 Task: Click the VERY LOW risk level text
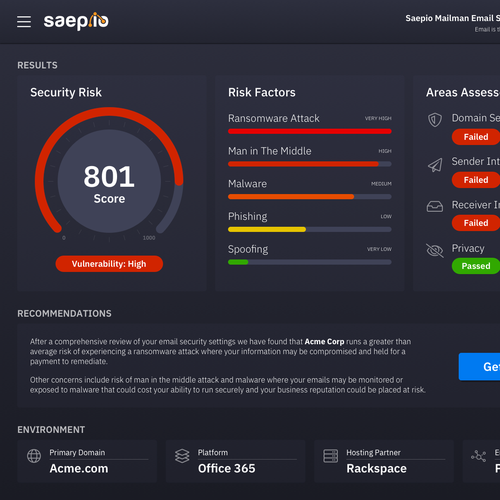click(x=379, y=249)
